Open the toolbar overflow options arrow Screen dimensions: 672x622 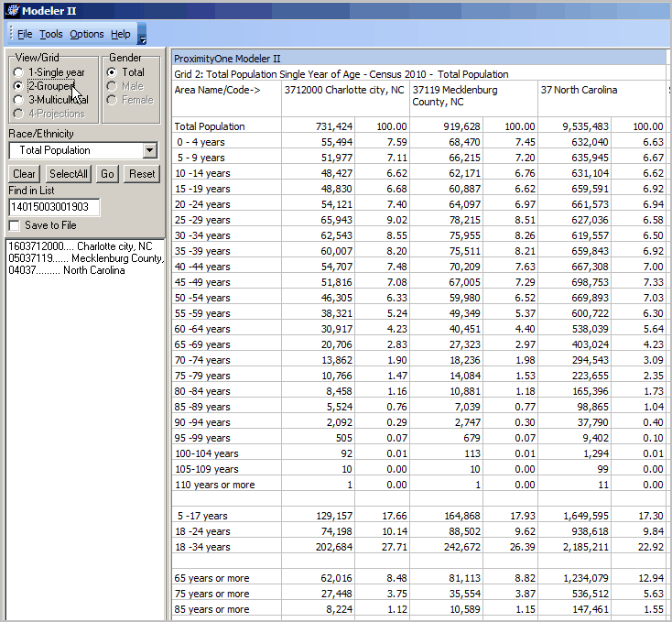click(142, 34)
